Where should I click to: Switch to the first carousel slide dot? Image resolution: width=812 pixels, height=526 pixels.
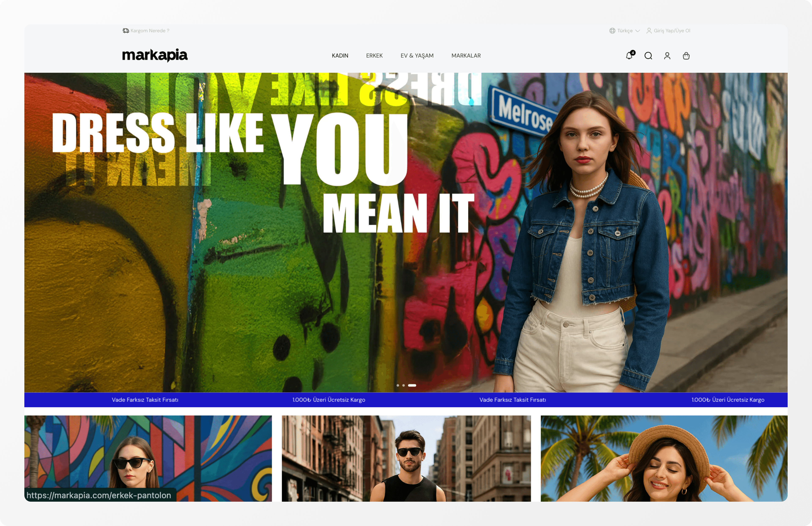398,385
